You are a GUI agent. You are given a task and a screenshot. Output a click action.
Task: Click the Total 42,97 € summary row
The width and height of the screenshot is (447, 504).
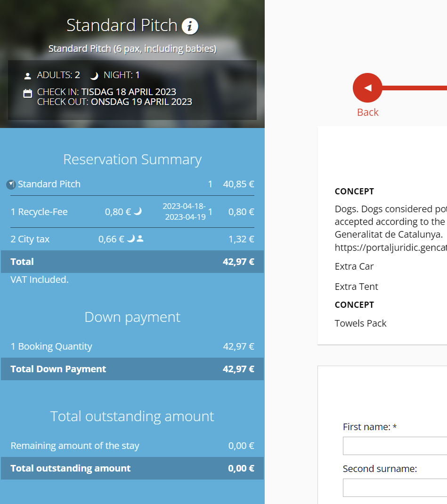132,262
